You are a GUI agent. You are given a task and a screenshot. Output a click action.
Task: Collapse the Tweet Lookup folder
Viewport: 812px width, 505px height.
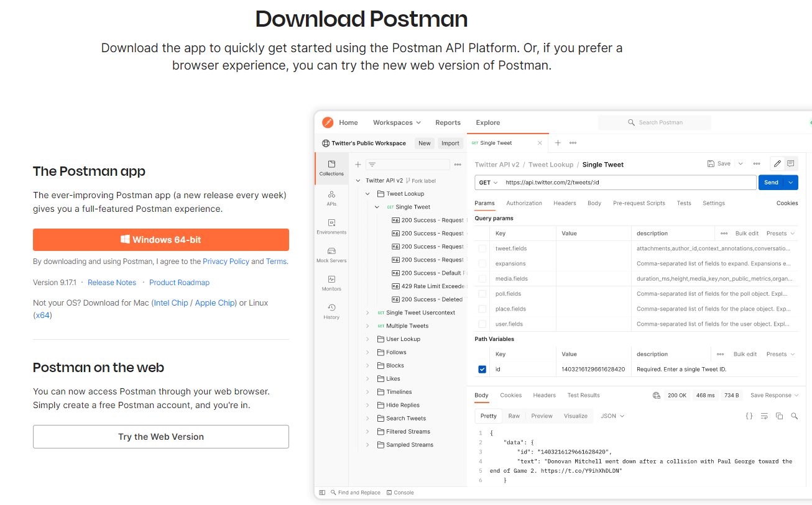click(368, 194)
